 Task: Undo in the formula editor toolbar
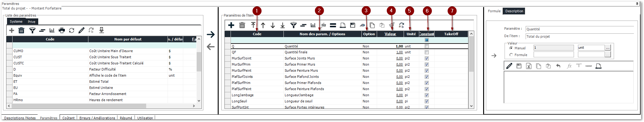(558, 66)
